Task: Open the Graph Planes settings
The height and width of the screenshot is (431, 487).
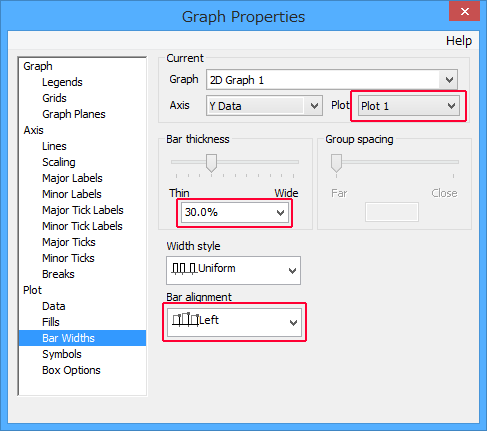Action: pos(74,114)
